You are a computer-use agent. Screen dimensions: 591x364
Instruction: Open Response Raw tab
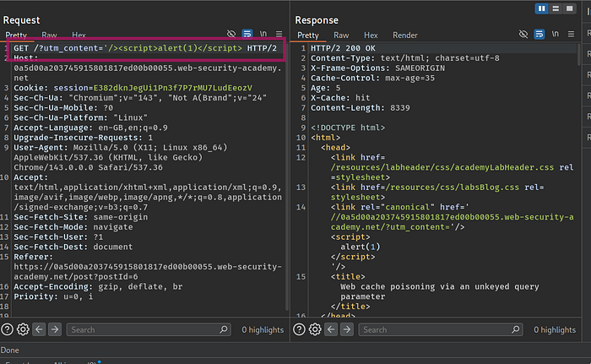point(341,35)
